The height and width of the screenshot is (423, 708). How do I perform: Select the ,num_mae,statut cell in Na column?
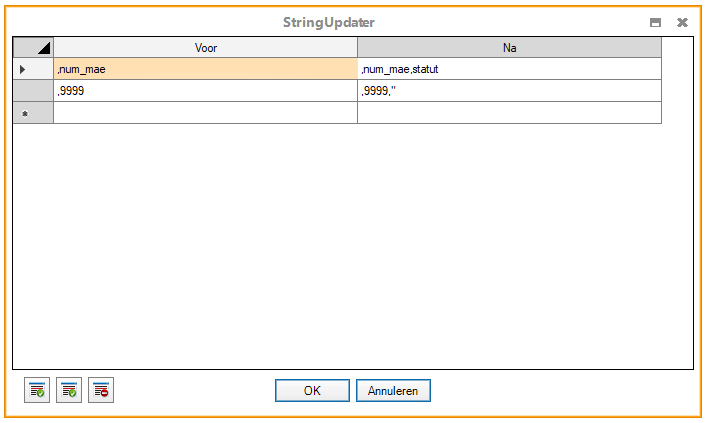click(509, 69)
